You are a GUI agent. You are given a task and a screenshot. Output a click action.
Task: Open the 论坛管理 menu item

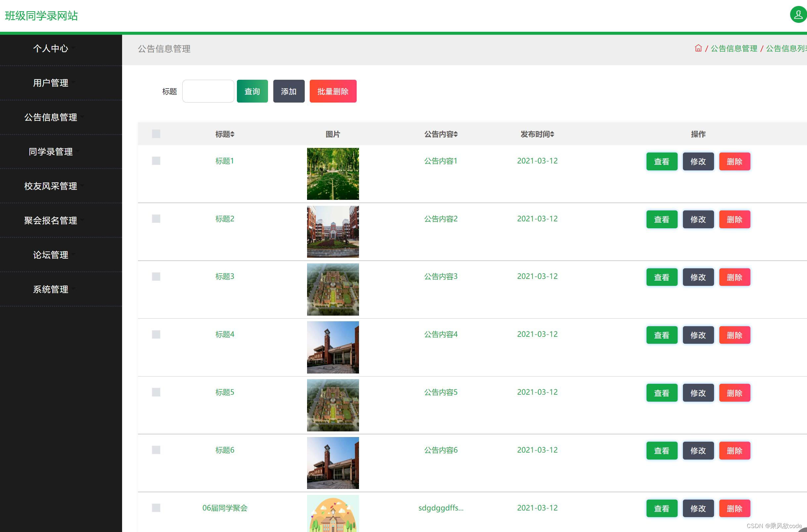coord(51,255)
